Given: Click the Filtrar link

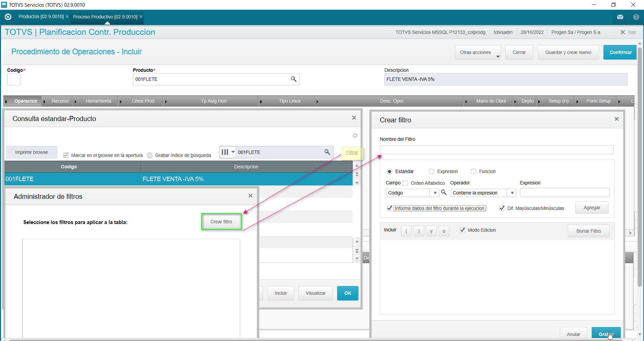Looking at the screenshot, I should point(352,152).
